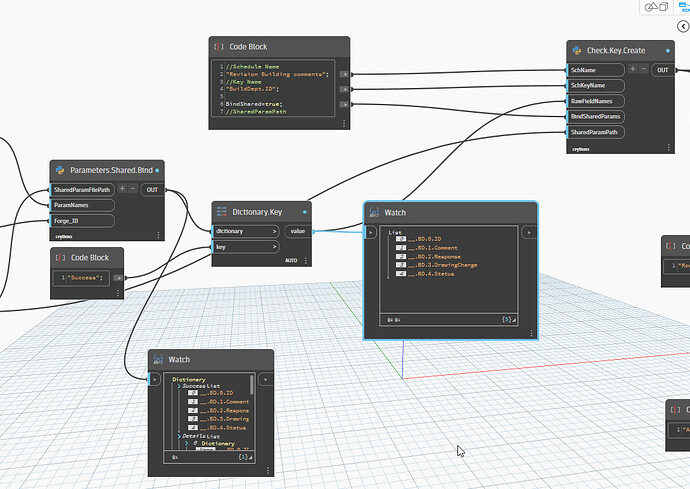Click the Python icon on the Parameters.Shared.Bind node
This screenshot has height=489, width=690.
[x=59, y=168]
